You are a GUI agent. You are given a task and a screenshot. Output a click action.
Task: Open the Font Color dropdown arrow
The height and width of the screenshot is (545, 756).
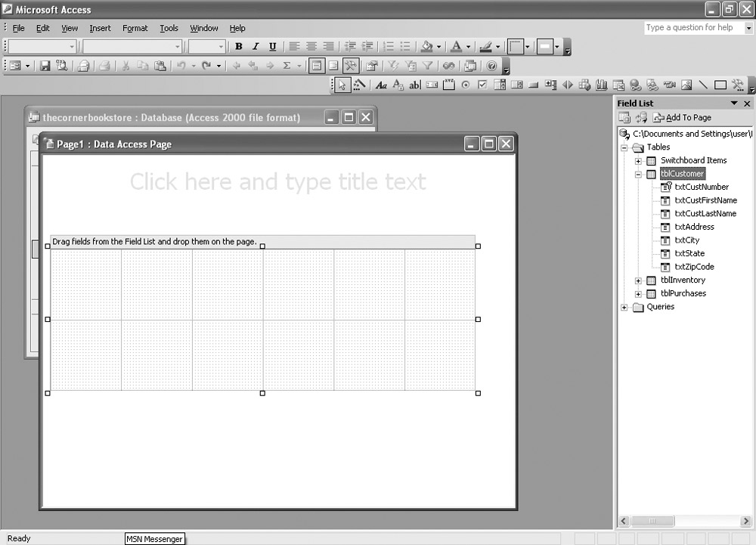(468, 47)
